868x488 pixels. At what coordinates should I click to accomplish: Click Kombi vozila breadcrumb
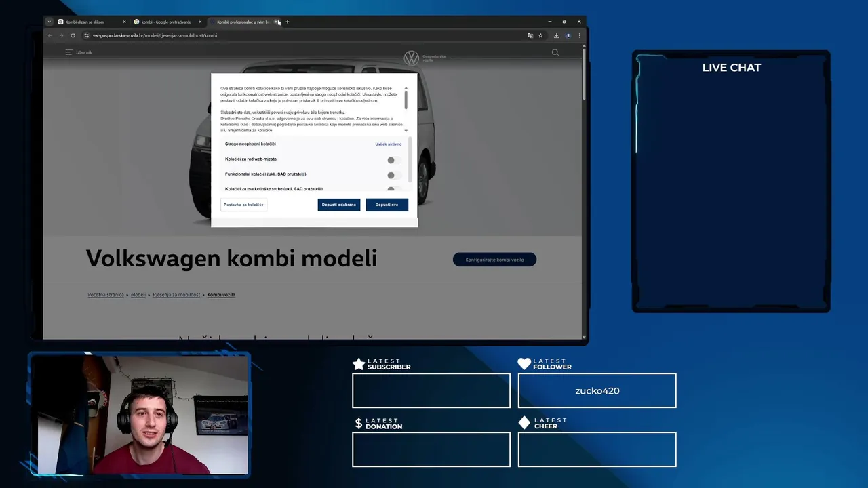(221, 295)
